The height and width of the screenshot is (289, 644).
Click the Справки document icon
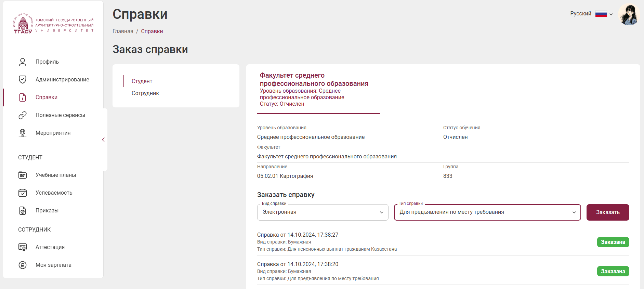pyautogui.click(x=23, y=97)
